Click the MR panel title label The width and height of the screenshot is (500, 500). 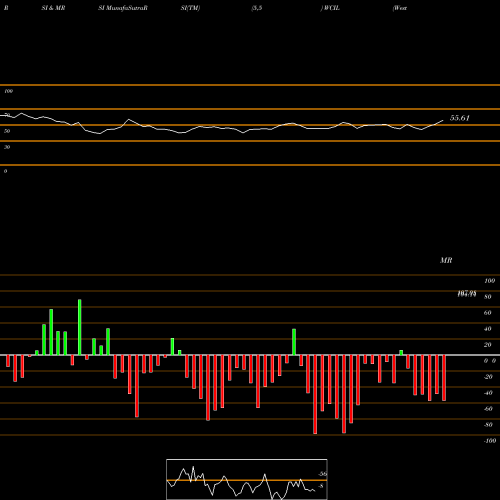(446, 260)
